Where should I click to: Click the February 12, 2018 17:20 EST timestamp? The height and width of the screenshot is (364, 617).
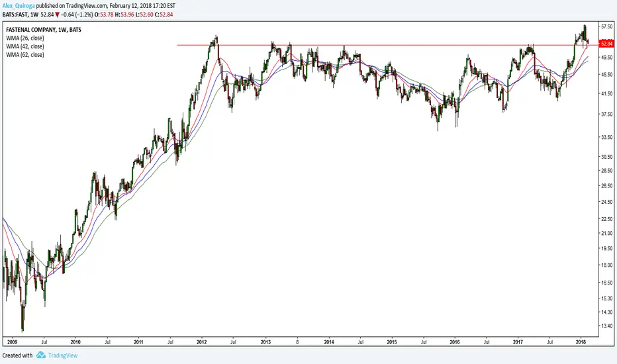[142, 6]
